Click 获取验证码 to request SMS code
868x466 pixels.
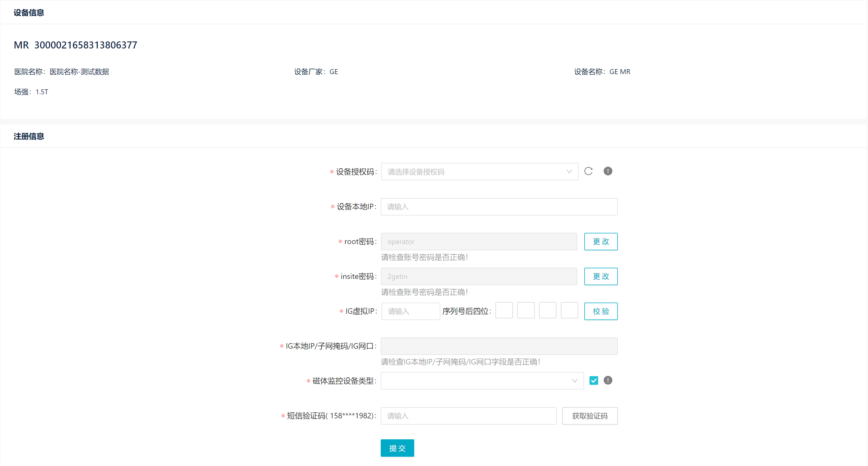(589, 416)
